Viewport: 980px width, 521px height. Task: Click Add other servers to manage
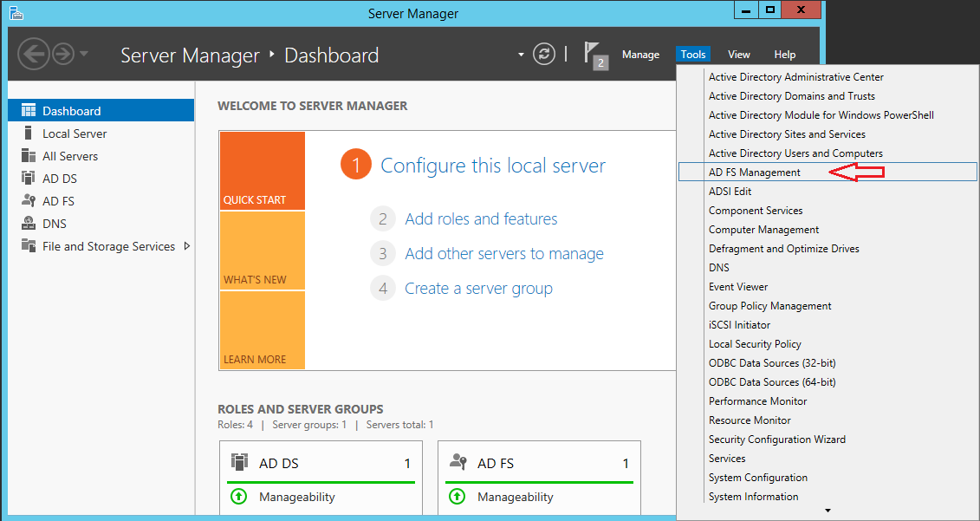(504, 253)
